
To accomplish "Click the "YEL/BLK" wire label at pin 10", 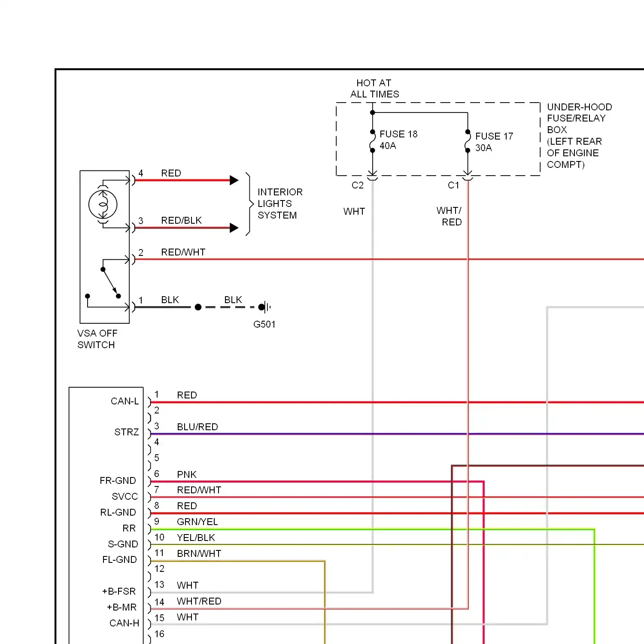I will pyautogui.click(x=196, y=538).
